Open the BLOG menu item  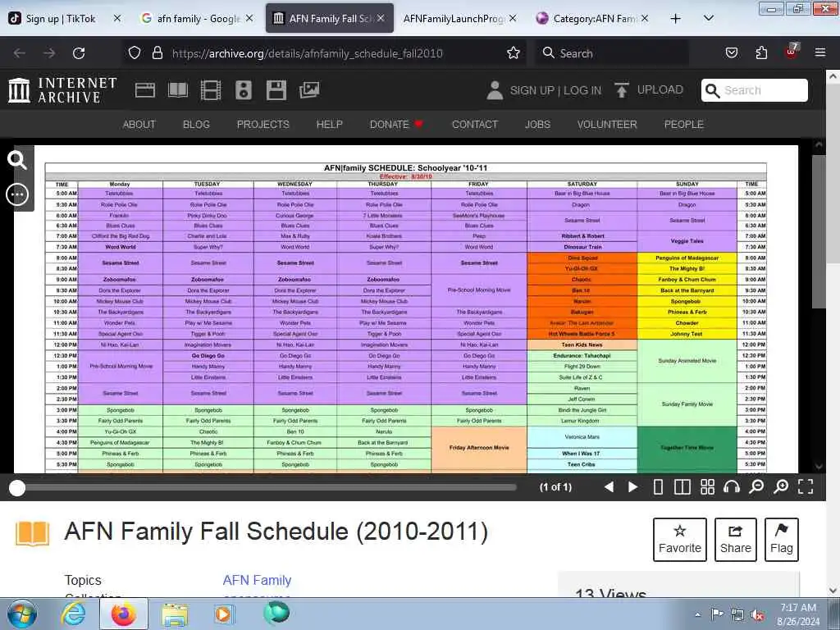pyautogui.click(x=196, y=125)
